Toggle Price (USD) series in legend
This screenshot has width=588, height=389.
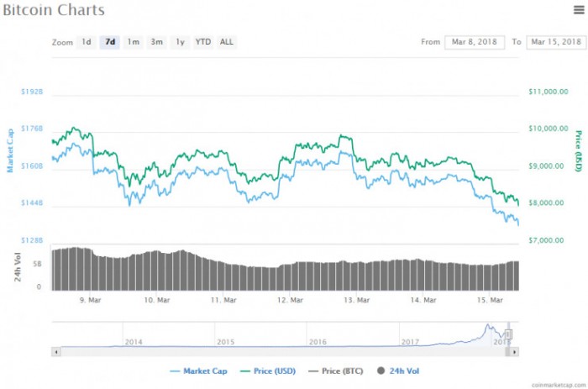click(x=268, y=371)
